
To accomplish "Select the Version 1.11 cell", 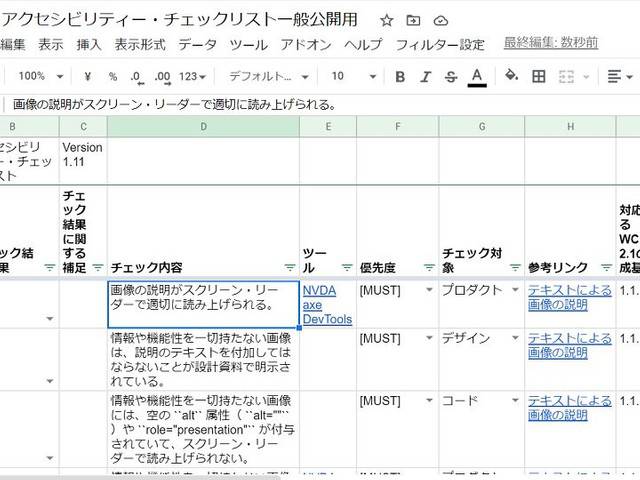I will click(x=83, y=161).
